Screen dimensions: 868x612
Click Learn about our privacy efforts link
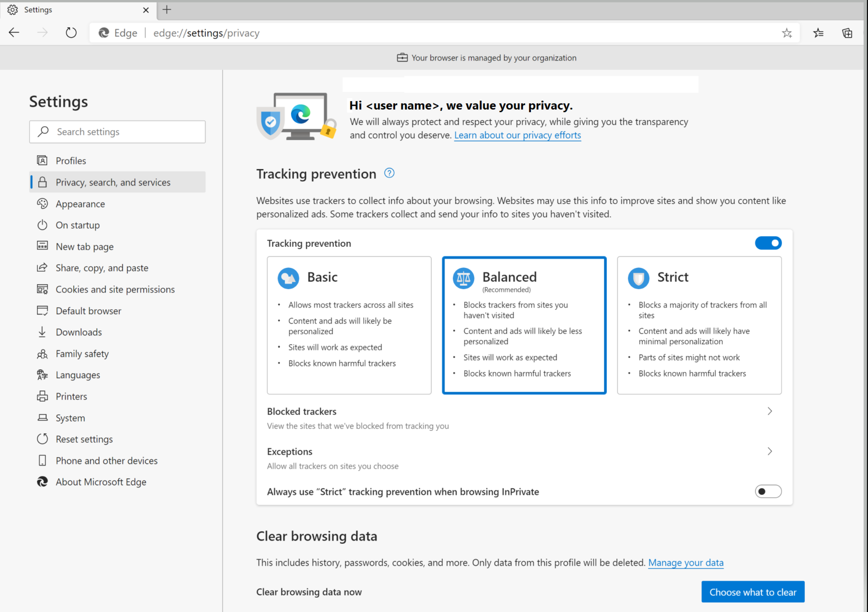518,135
